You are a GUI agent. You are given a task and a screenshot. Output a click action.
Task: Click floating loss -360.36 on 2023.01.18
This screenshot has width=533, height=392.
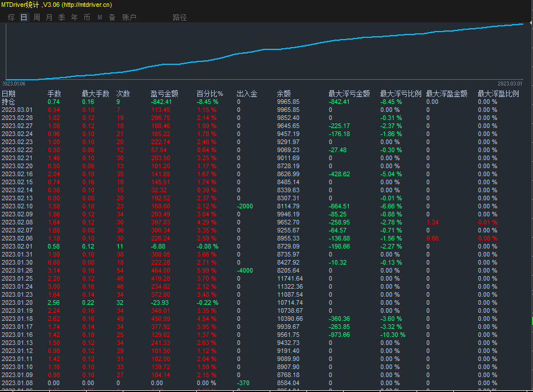339,319
